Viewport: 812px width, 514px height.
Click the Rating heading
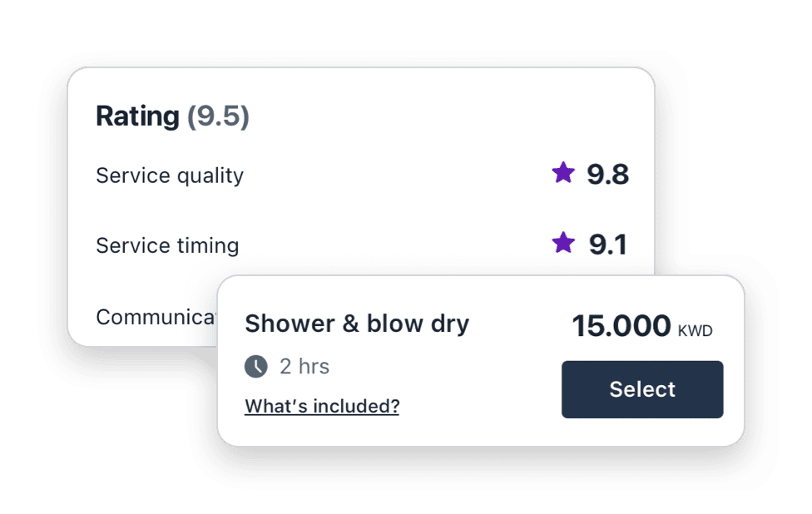(x=137, y=116)
